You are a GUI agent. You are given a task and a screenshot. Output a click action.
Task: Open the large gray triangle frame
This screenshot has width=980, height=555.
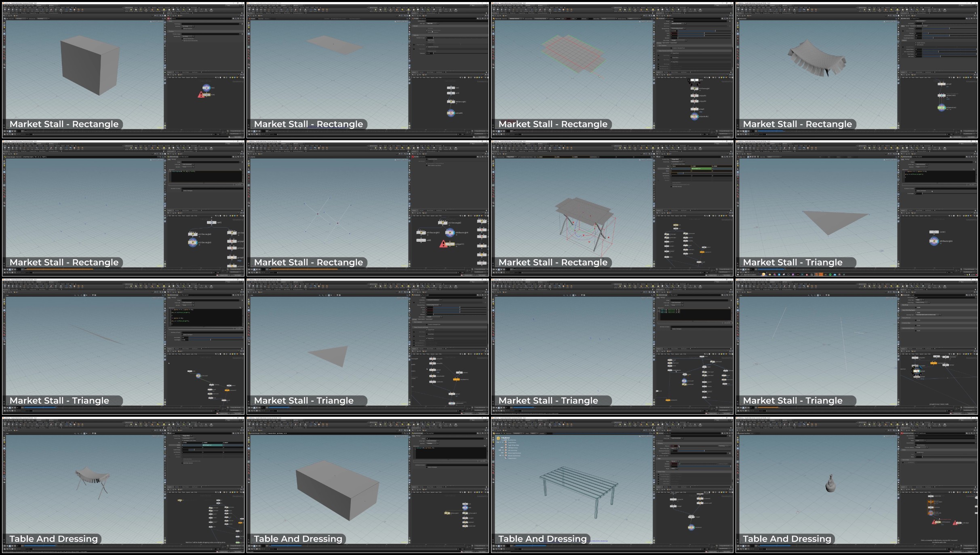pos(857,208)
